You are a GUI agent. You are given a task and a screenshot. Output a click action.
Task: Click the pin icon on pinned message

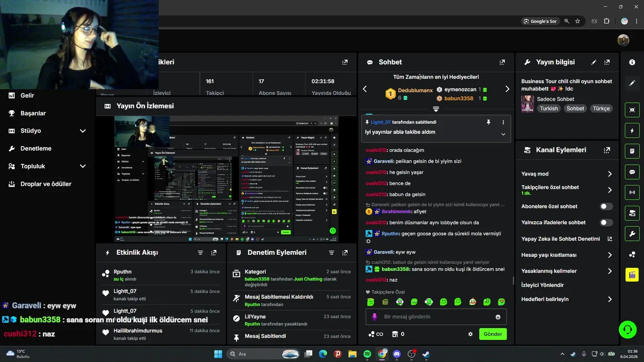coord(488,122)
